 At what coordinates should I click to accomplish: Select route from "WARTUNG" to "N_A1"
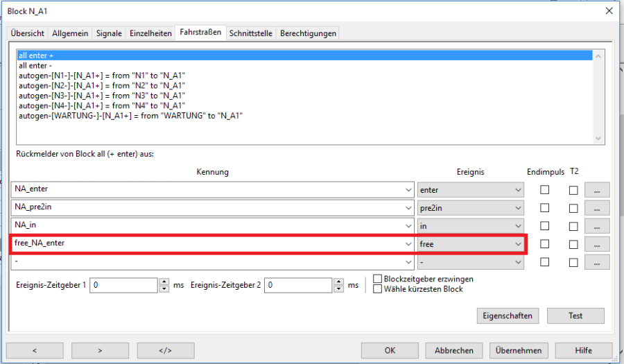coord(130,115)
